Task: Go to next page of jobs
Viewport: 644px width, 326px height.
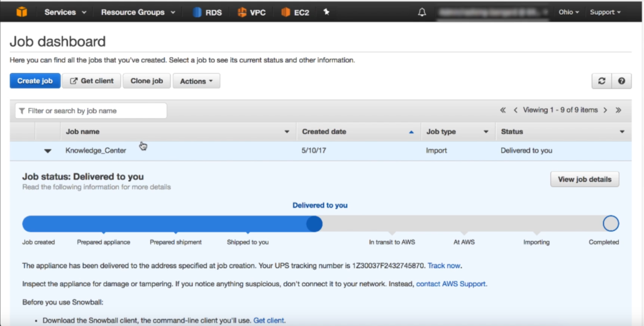Action: coord(605,111)
